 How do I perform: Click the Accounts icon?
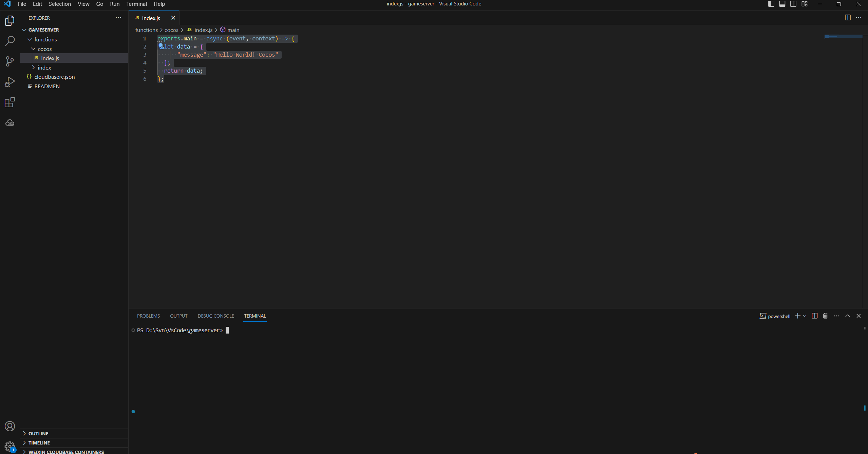(x=10, y=426)
